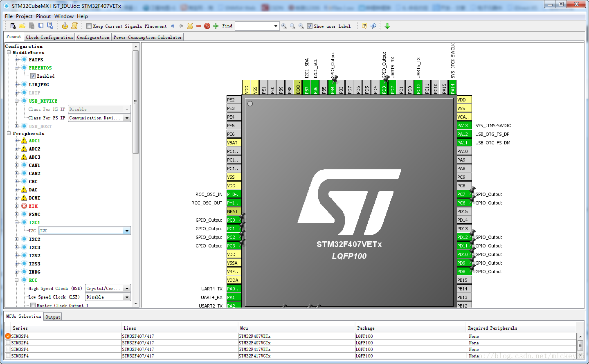This screenshot has width=589, height=364.
Task: Switch to the Output tab
Action: pos(53,317)
